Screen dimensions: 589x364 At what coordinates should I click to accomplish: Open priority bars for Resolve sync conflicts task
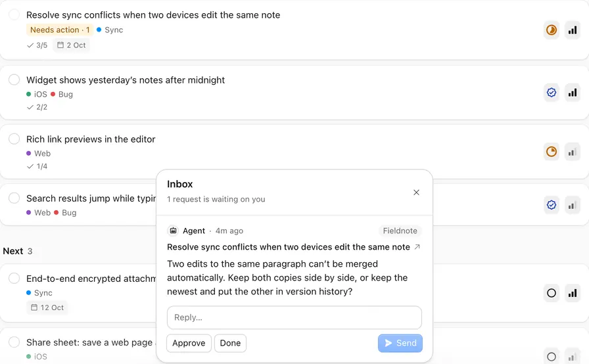(572, 30)
